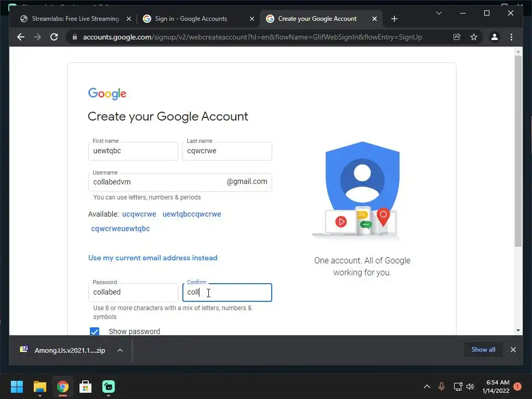Close the Streamlabs tab

[129, 19]
